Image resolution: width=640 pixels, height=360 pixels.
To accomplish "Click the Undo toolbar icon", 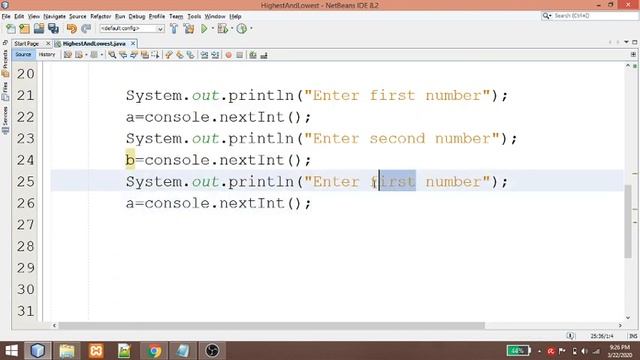I will coord(72,29).
